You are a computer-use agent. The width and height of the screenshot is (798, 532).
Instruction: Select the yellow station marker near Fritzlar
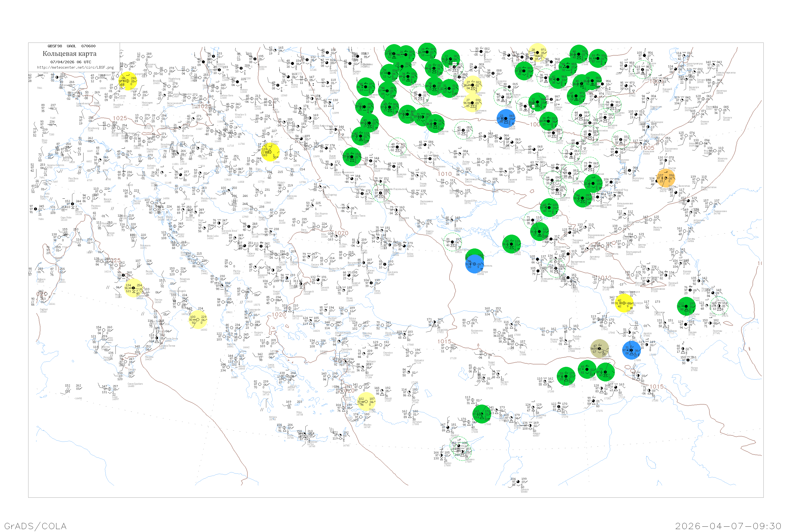[128, 81]
